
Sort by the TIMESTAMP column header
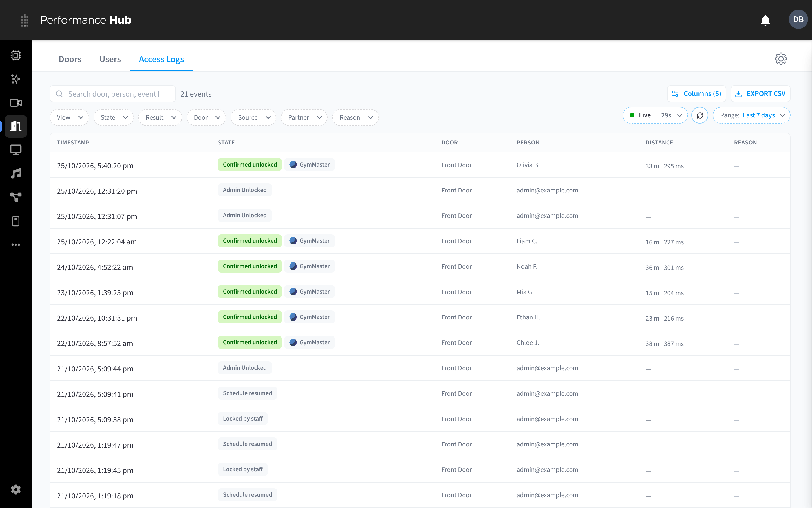[x=73, y=143]
